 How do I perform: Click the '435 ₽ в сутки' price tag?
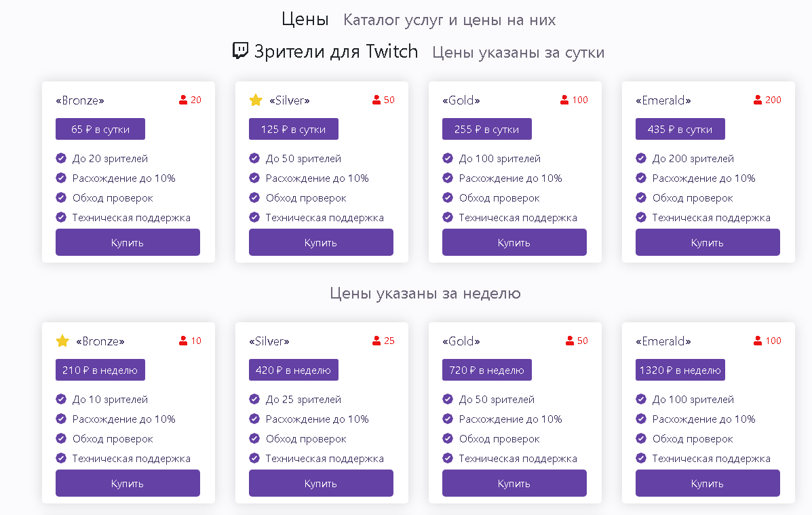[x=680, y=129]
